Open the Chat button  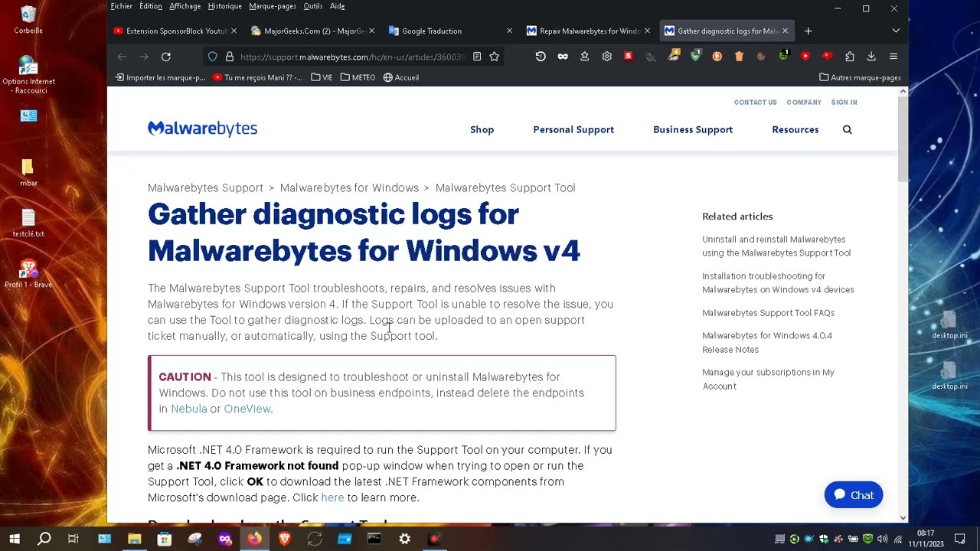pyautogui.click(x=854, y=495)
